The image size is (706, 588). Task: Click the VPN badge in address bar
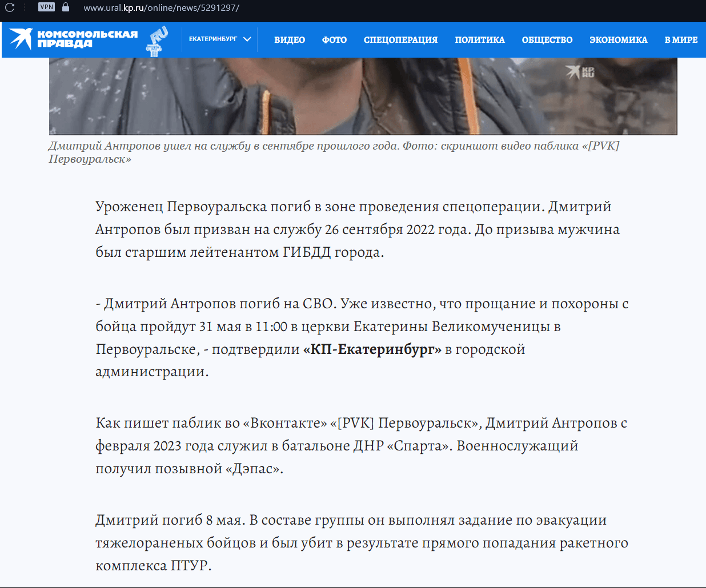click(46, 7)
